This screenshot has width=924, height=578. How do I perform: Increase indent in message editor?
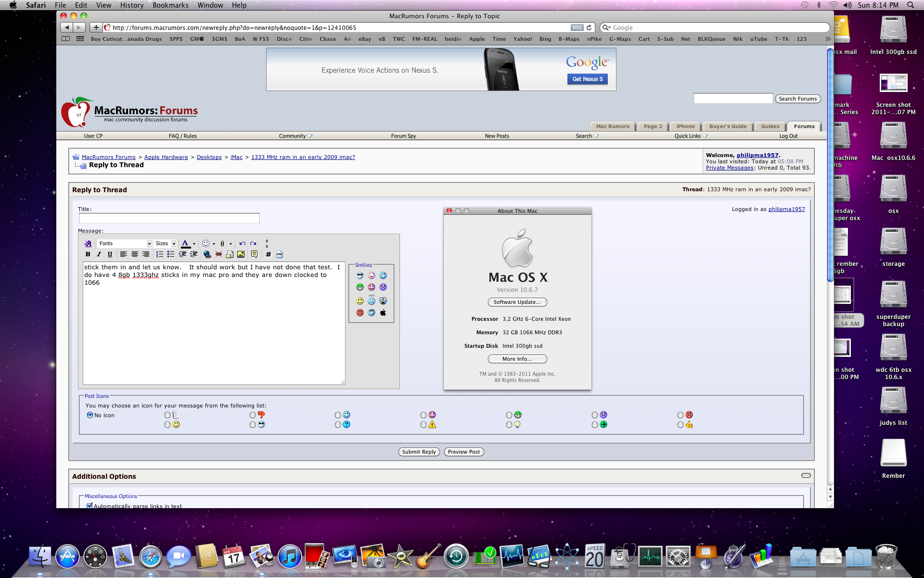193,254
